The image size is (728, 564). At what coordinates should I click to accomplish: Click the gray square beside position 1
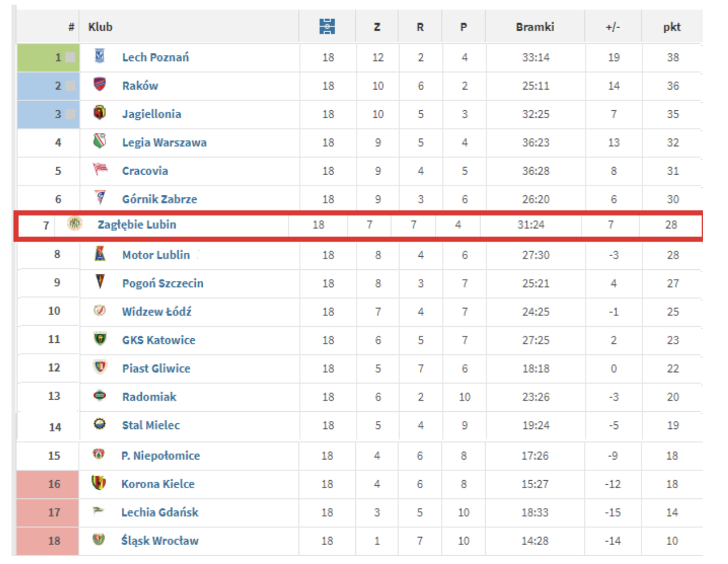point(71,57)
